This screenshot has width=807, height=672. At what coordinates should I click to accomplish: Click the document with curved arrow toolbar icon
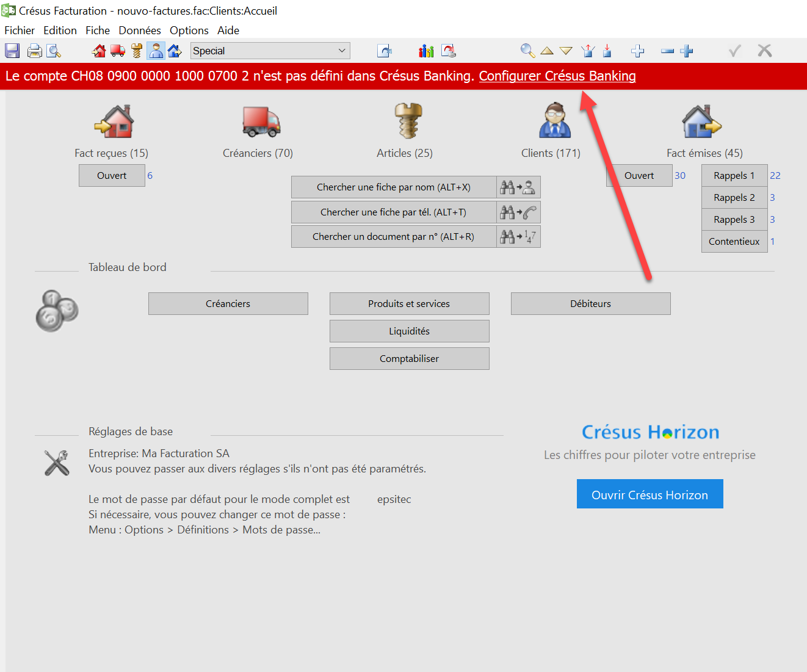pyautogui.click(x=385, y=51)
